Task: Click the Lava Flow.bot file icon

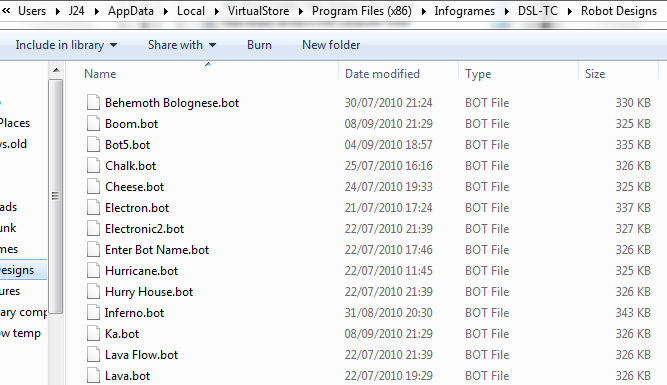Action: coord(93,354)
